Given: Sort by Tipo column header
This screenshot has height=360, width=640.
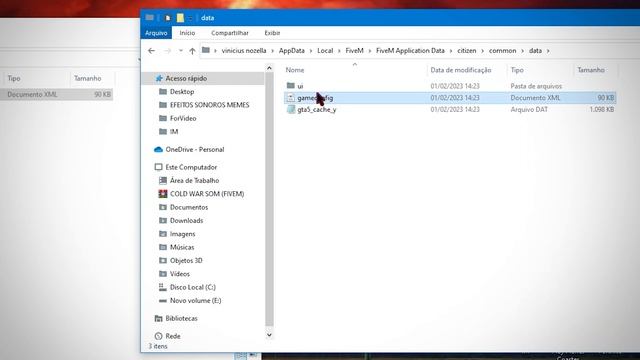Looking at the screenshot, I should [517, 70].
